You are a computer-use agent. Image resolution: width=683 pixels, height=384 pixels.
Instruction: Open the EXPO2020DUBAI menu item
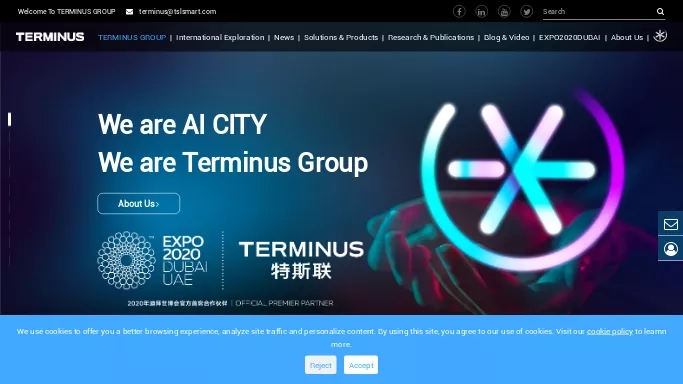[569, 37]
